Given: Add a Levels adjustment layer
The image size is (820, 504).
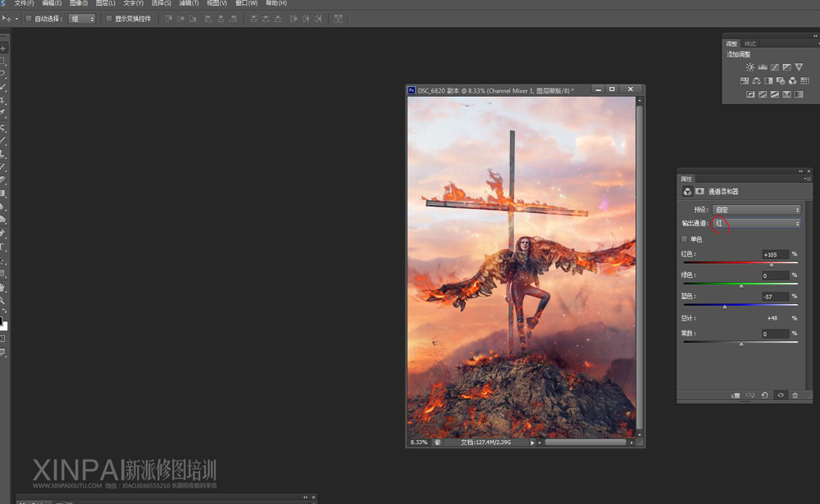Looking at the screenshot, I should (763, 67).
